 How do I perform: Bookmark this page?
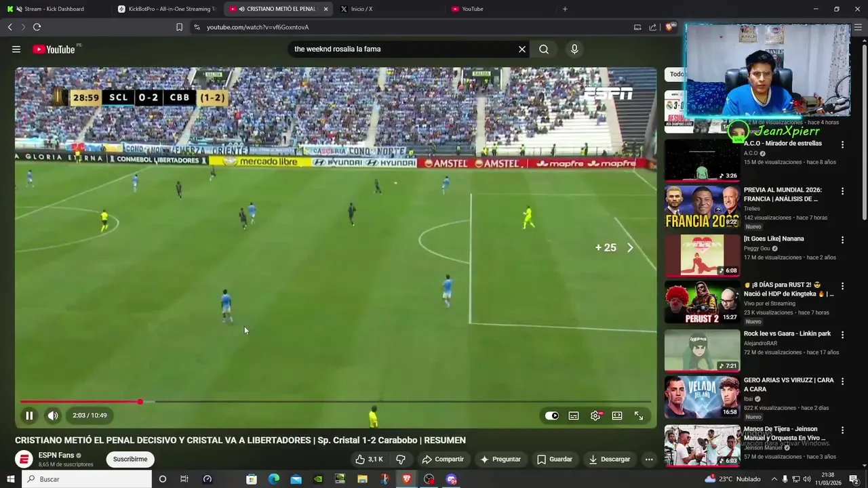[179, 27]
